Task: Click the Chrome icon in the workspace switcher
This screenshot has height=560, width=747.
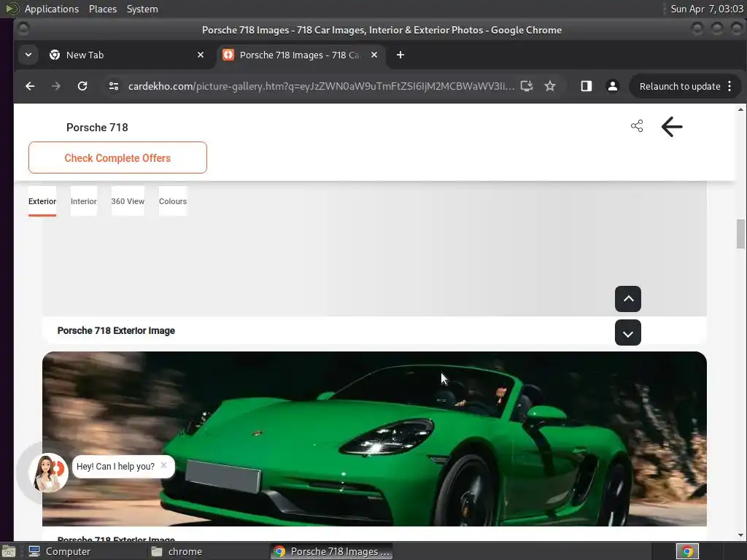Action: pyautogui.click(x=687, y=551)
